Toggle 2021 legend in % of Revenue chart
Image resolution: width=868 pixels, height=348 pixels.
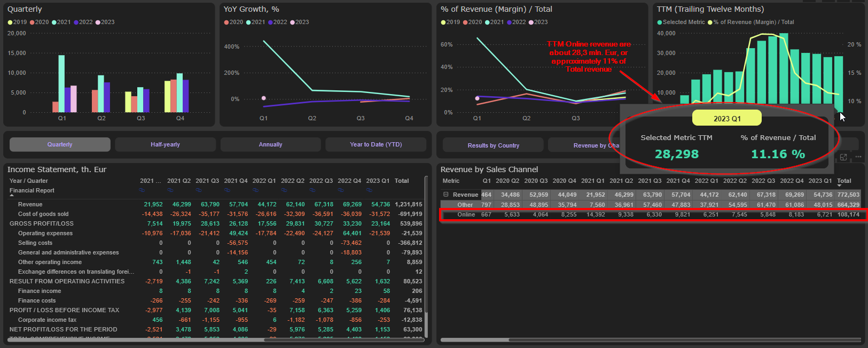pyautogui.click(x=488, y=22)
